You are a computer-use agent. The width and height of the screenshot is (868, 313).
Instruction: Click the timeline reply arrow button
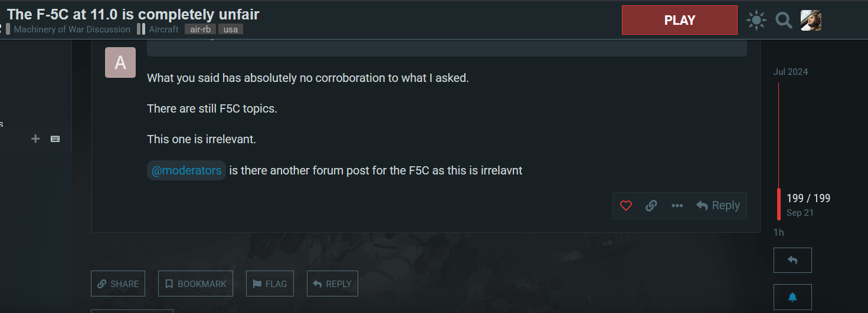792,260
